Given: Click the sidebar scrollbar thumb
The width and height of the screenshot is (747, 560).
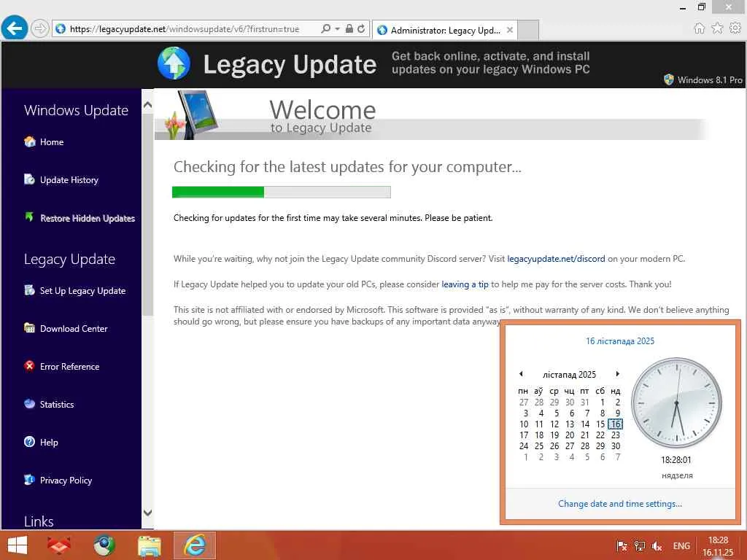Looking at the screenshot, I should click(x=147, y=214).
